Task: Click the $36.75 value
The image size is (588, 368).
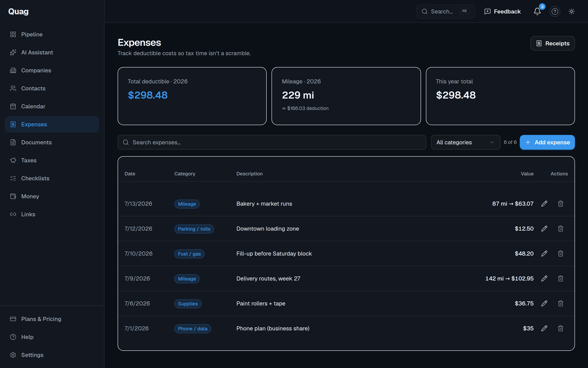Action: tap(524, 304)
